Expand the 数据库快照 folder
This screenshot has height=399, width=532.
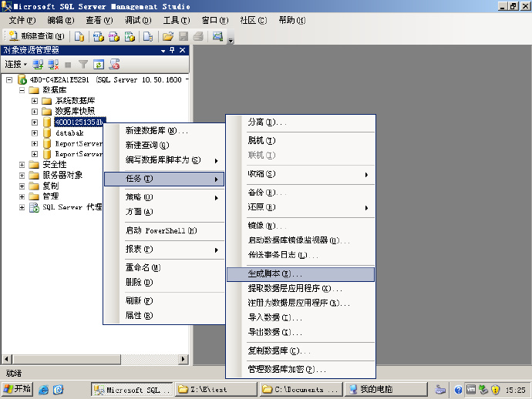(x=35, y=112)
